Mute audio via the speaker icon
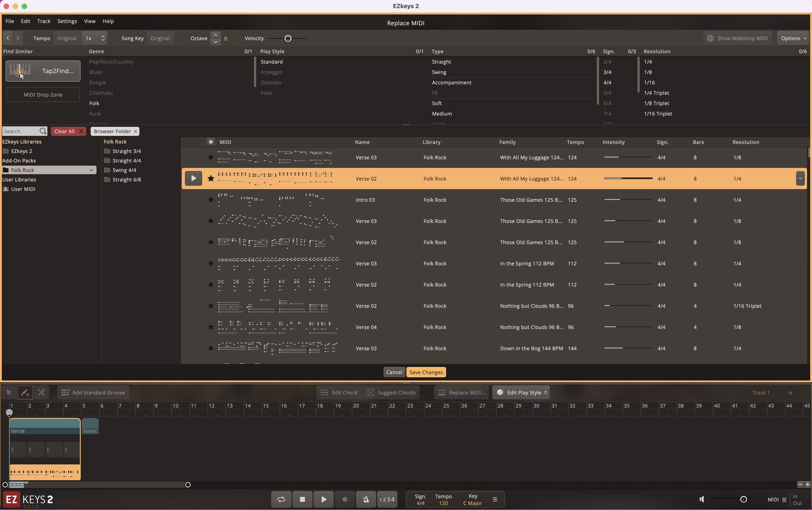This screenshot has height=510, width=812. pos(701,499)
